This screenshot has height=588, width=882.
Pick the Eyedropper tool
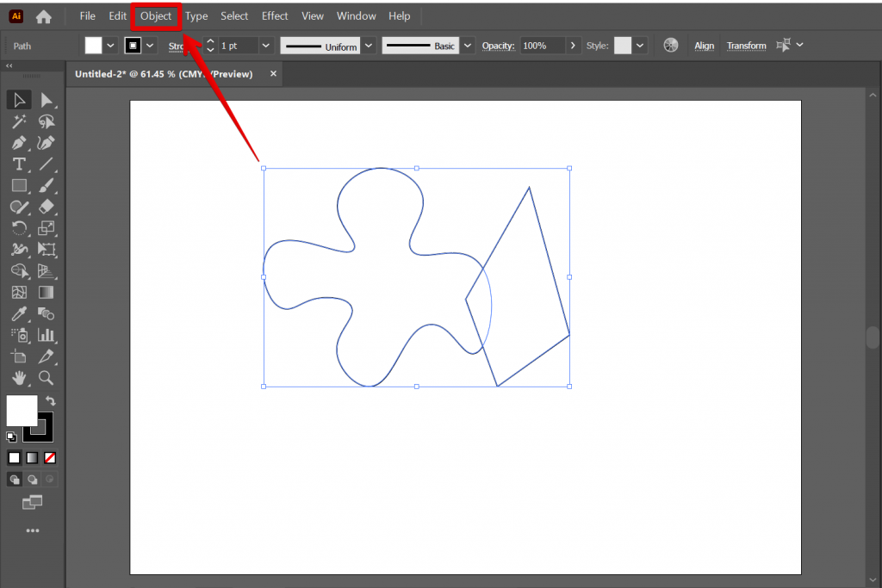[19, 314]
